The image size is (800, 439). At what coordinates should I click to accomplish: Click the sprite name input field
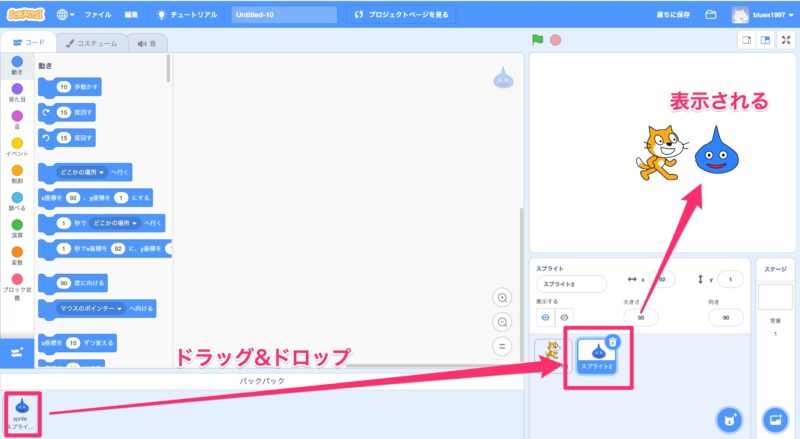pyautogui.click(x=570, y=284)
